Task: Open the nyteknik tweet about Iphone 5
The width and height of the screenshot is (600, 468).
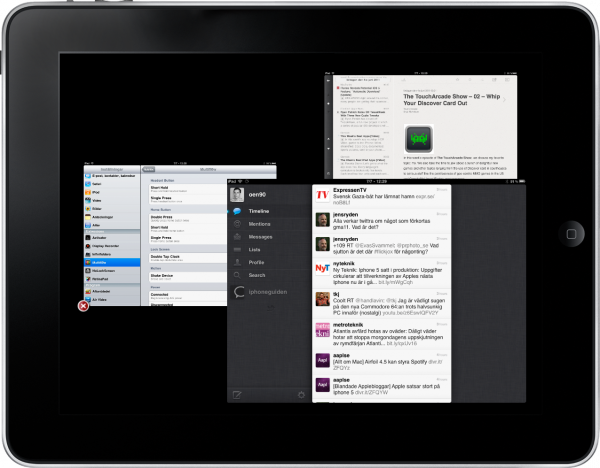Action: coord(382,273)
